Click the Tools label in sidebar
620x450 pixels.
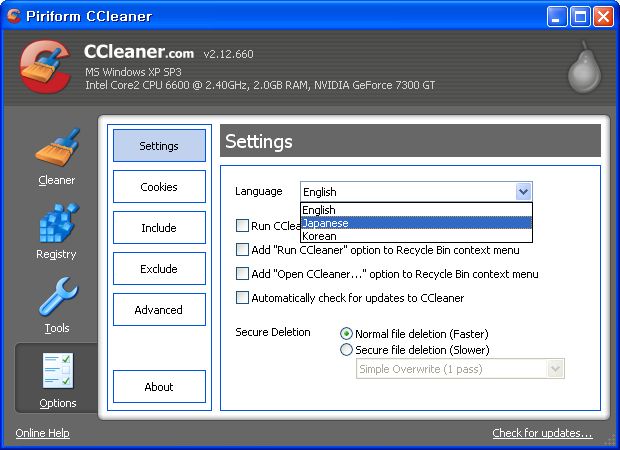tap(57, 328)
